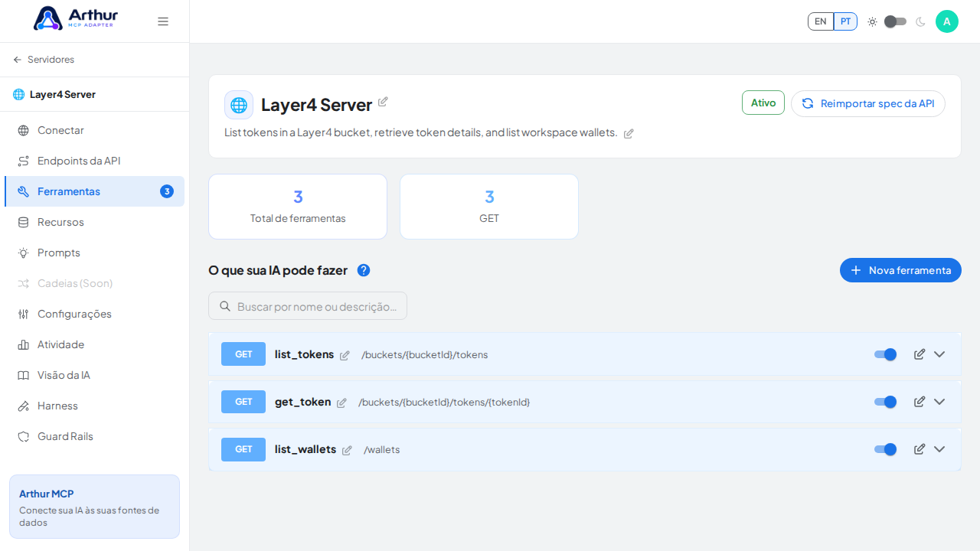This screenshot has width=980, height=551.
Task: Open the Recursos section
Action: point(94,222)
